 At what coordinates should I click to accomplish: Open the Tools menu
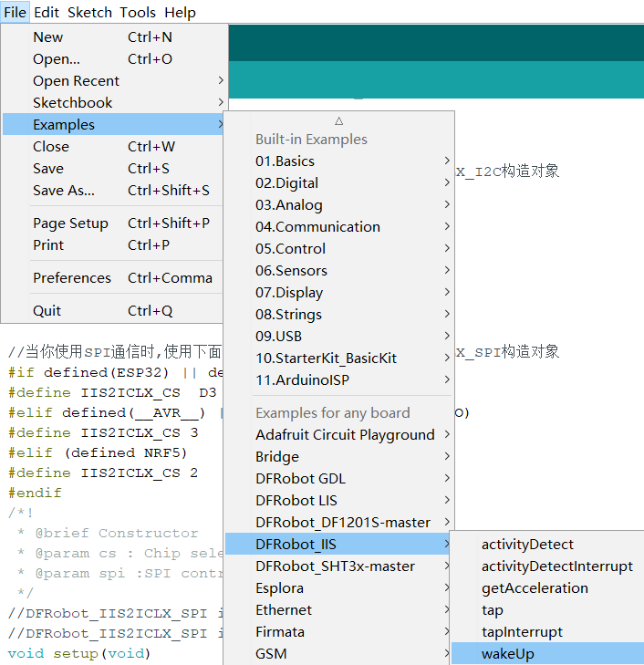click(x=138, y=12)
